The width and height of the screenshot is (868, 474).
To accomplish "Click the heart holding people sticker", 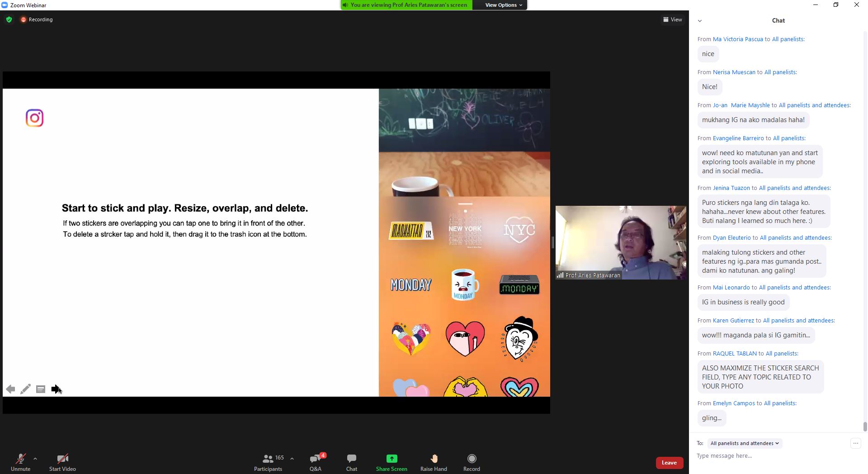I will pyautogui.click(x=410, y=339).
